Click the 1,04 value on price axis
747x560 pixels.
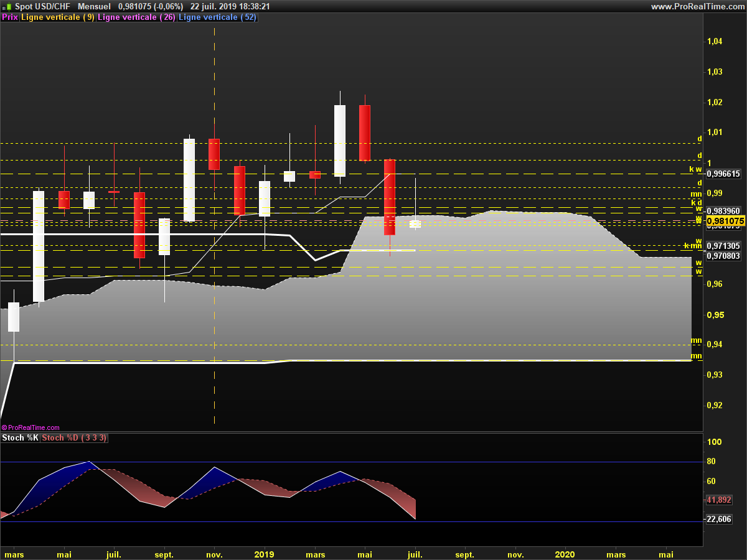pyautogui.click(x=715, y=42)
